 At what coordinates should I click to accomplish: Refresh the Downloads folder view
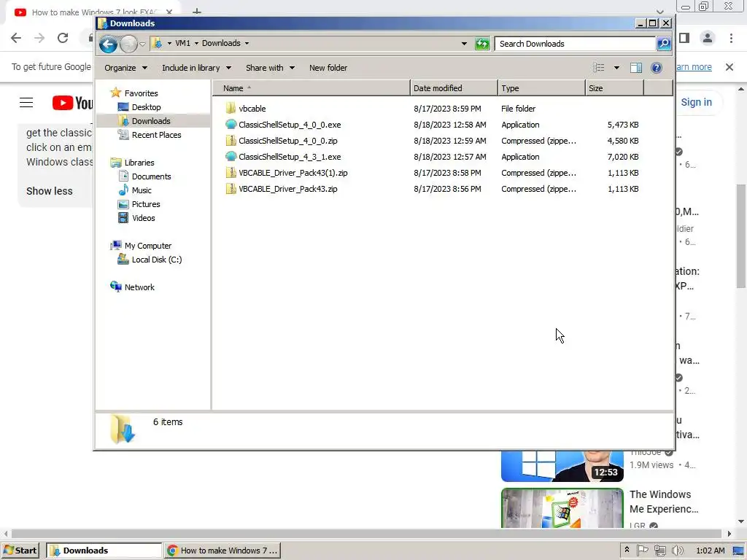click(x=482, y=44)
